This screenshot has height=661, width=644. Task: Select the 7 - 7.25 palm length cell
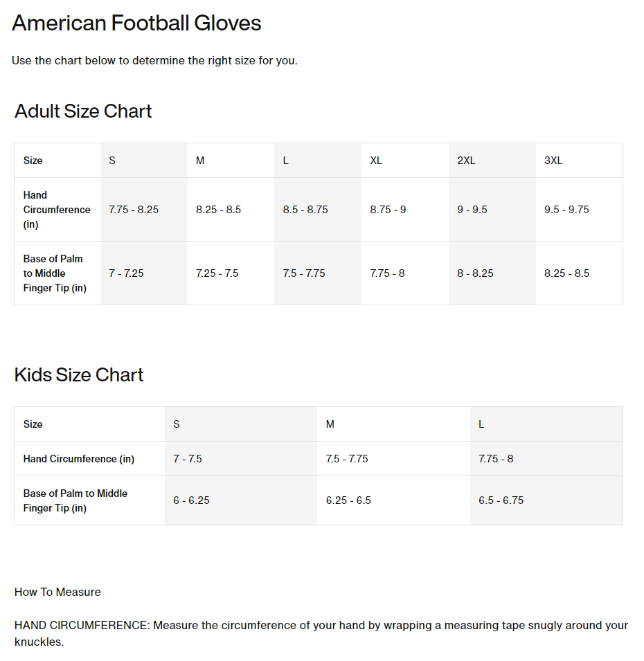[x=144, y=273]
